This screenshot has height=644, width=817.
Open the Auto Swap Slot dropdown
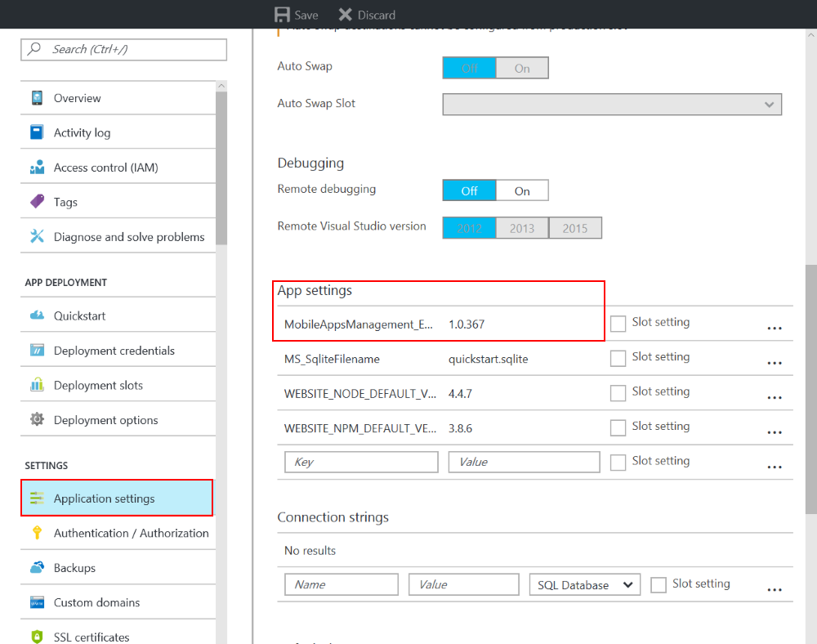612,105
